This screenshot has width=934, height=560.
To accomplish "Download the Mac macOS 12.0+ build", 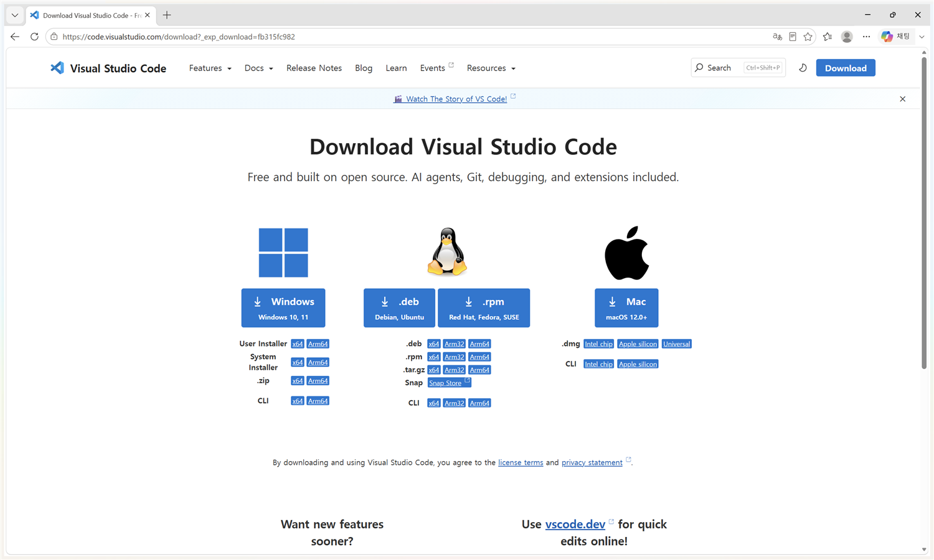I will pos(626,308).
